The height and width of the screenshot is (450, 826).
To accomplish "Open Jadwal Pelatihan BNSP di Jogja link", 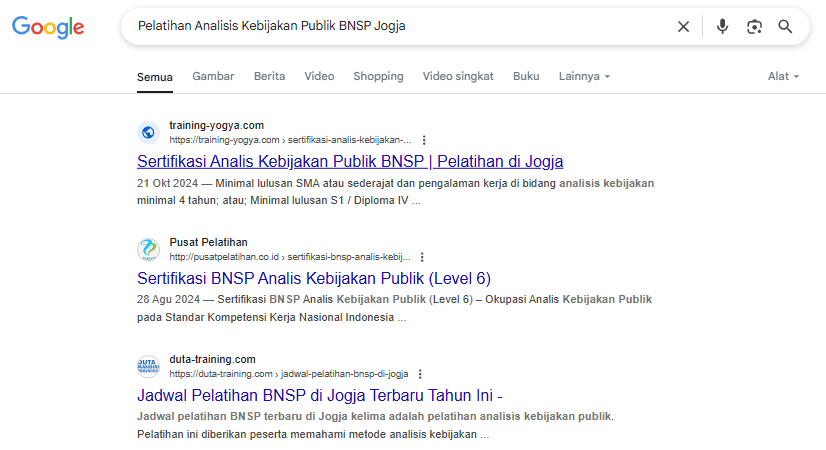I will 320,395.
